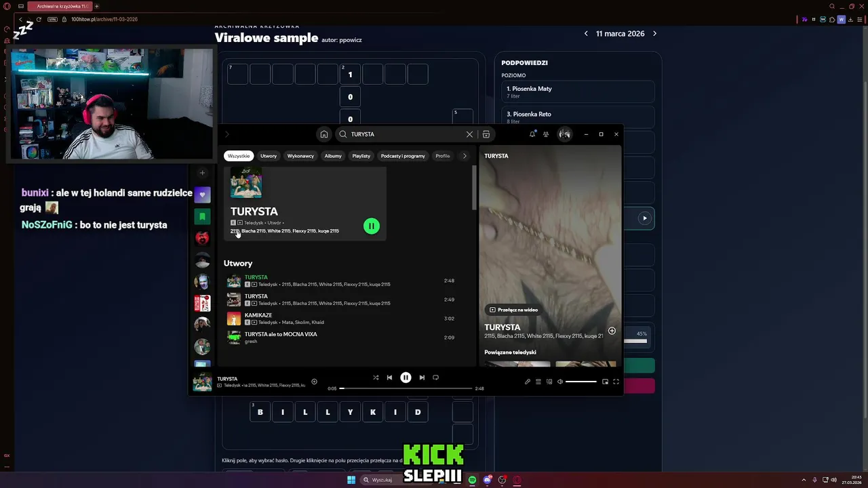Toggle Spotify fullscreen mode

(616, 382)
